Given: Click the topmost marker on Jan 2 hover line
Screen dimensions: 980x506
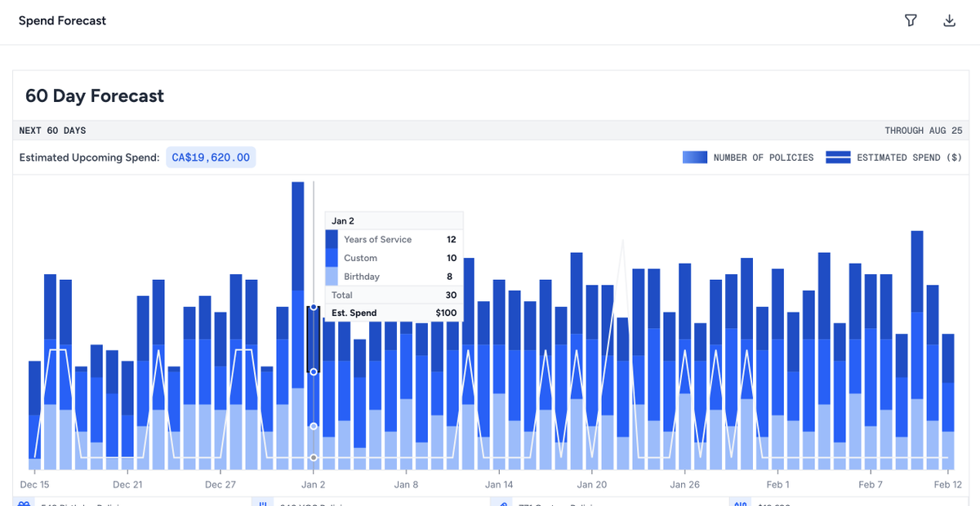Looking at the screenshot, I should [x=314, y=307].
